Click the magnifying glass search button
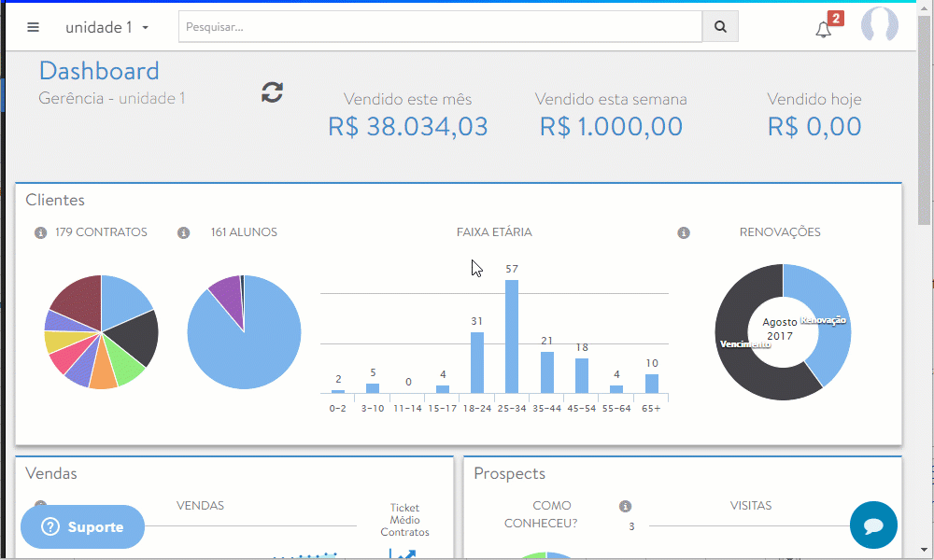Screen dimensions: 934x560 pyautogui.click(x=720, y=27)
